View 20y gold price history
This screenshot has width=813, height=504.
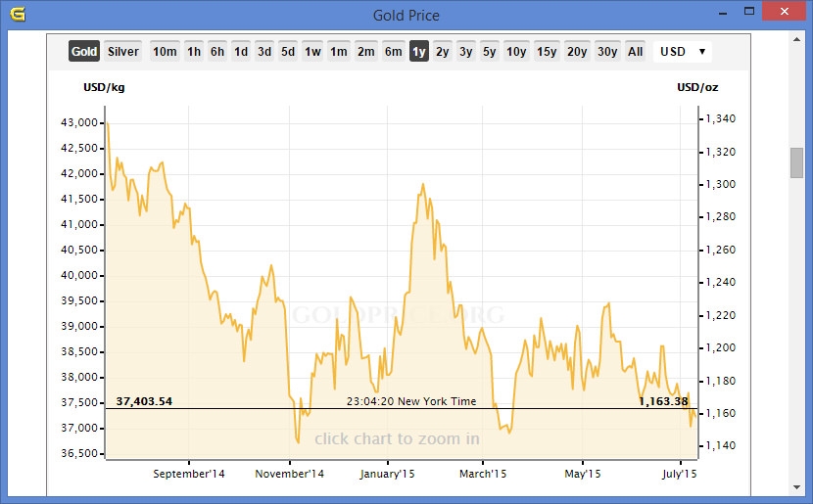[x=577, y=51]
